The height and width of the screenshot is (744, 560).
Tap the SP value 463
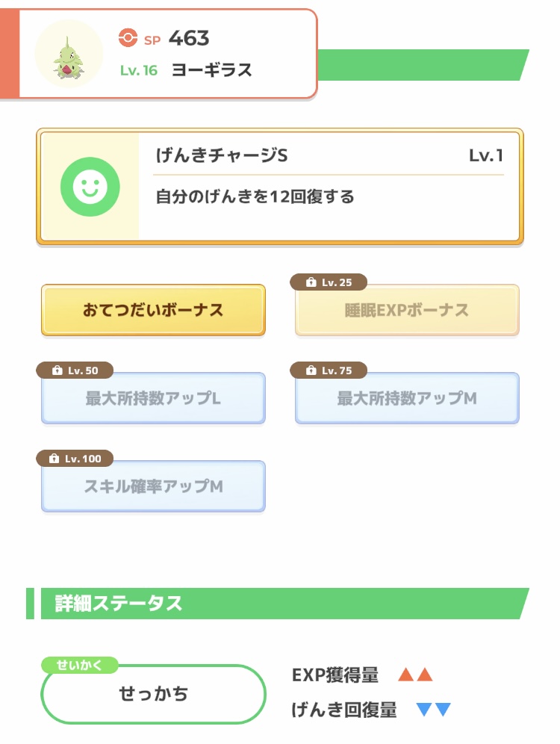[189, 37]
